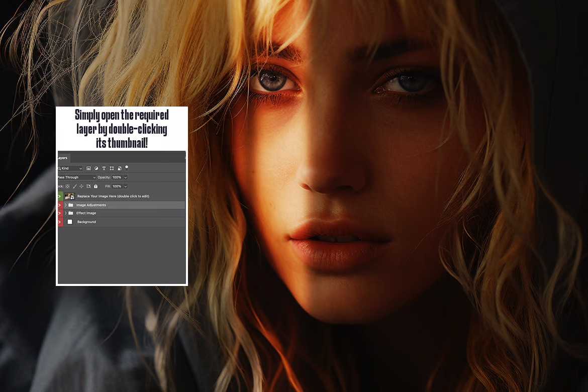Image resolution: width=588 pixels, height=392 pixels.
Task: Expand the Effect Image group
Action: coord(66,213)
